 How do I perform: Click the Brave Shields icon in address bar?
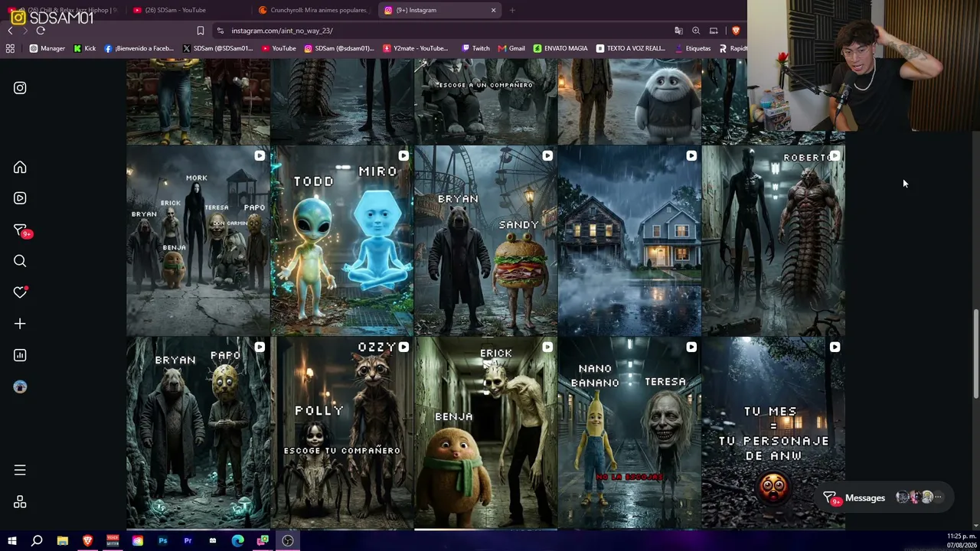736,31
